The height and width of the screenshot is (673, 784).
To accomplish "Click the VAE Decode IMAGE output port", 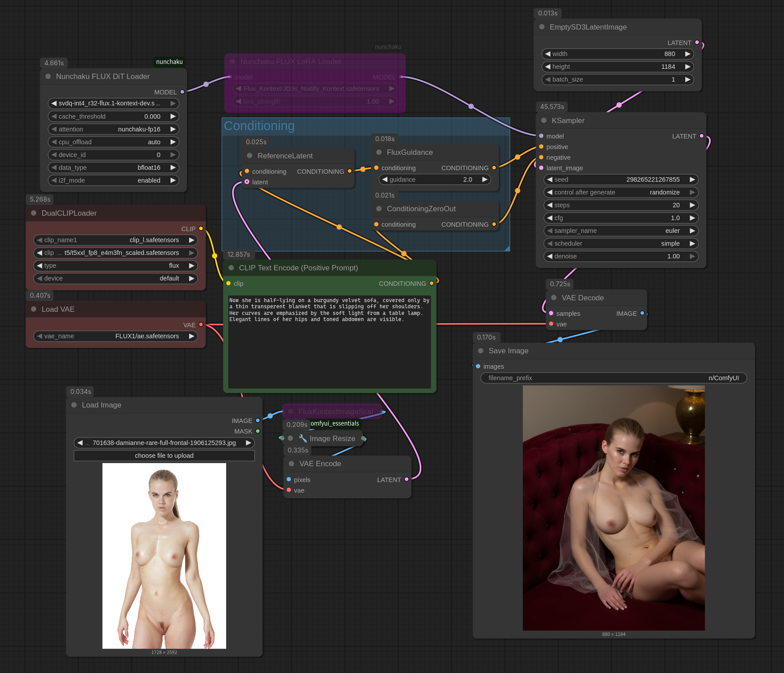I will (x=642, y=313).
